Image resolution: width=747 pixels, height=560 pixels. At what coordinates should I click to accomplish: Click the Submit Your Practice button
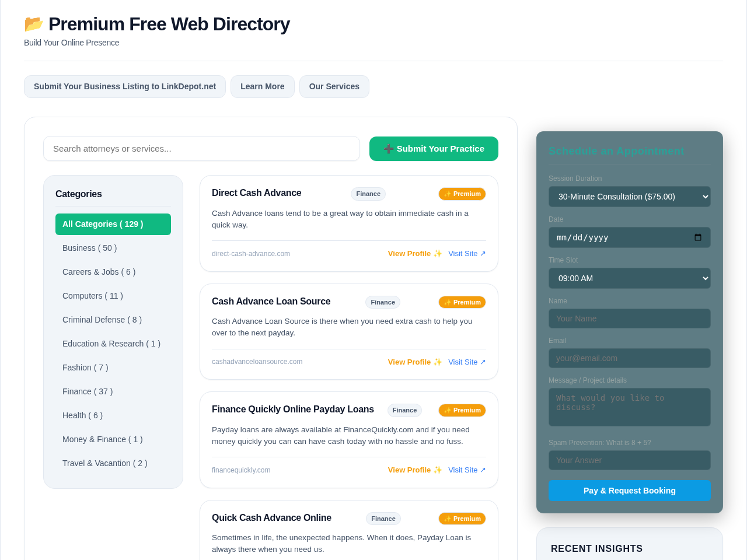click(x=434, y=149)
